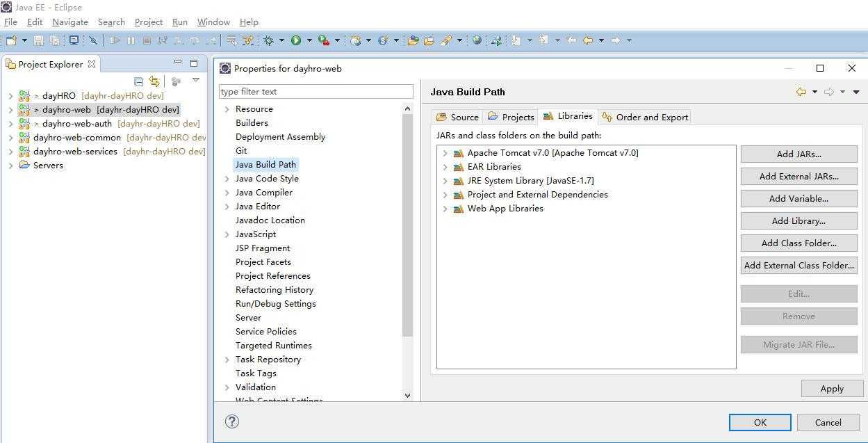Select Targeted Runtimes in the properties list

click(273, 346)
